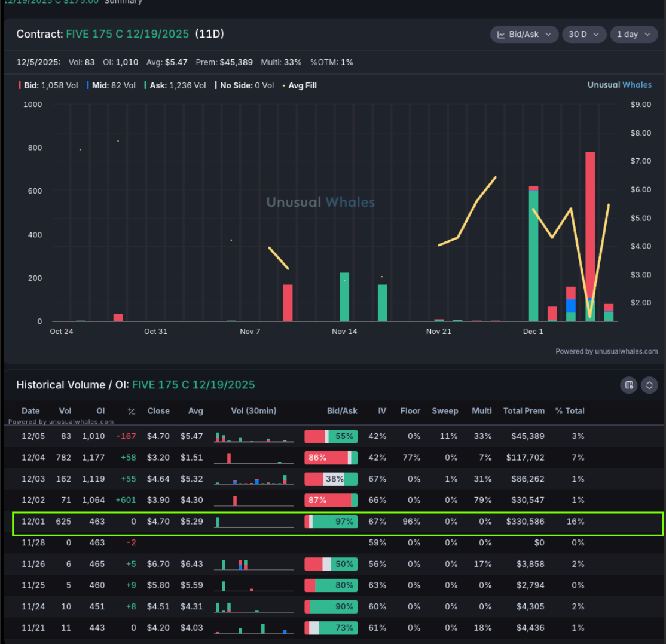The width and height of the screenshot is (666, 644).
Task: Toggle the Mid legend series
Action: pos(111,85)
